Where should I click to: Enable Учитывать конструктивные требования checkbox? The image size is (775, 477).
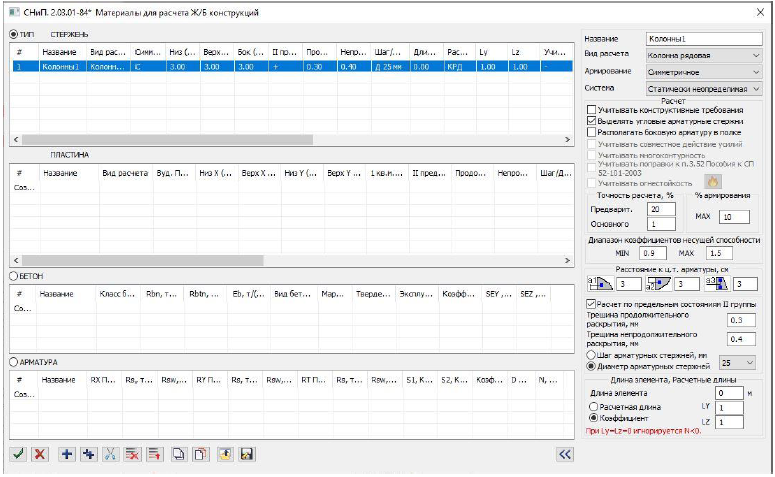(591, 110)
